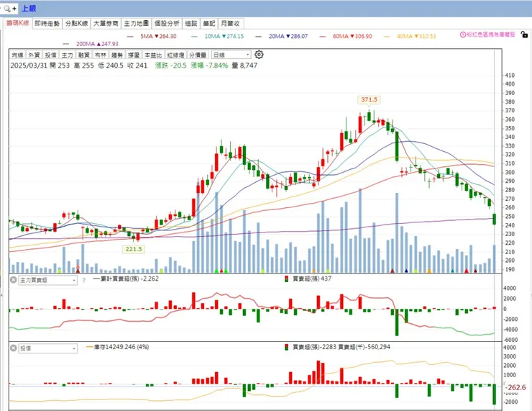Click the 60MA legend line swatch
The width and height of the screenshot is (532, 411).
point(322,36)
